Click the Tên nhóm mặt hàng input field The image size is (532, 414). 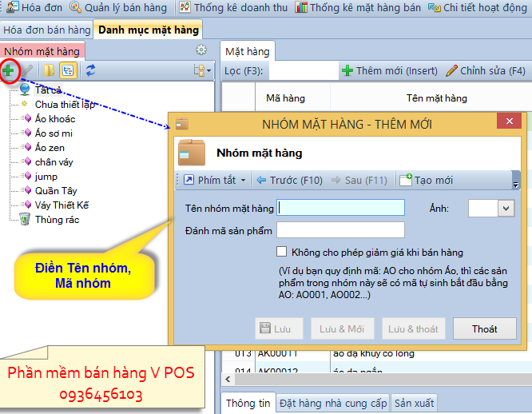click(341, 208)
